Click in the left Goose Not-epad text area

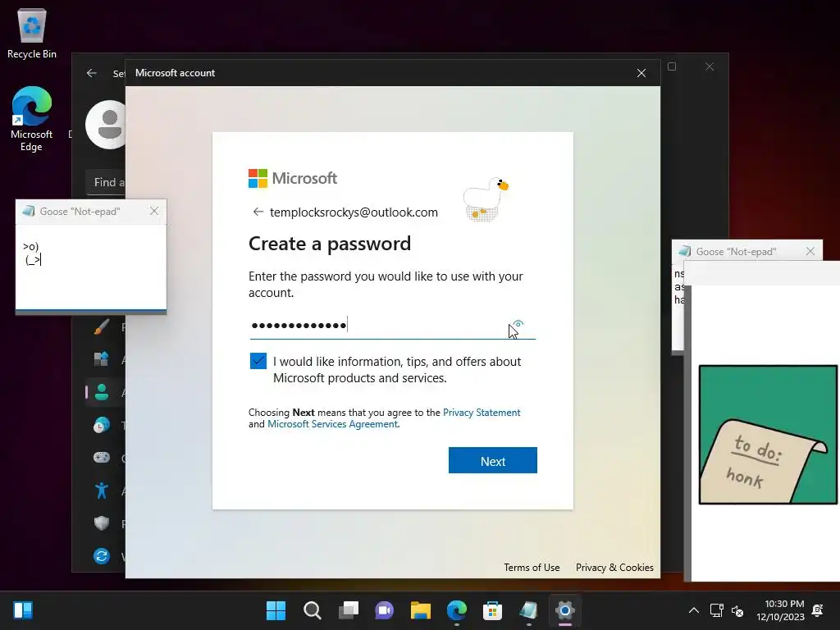pos(91,267)
